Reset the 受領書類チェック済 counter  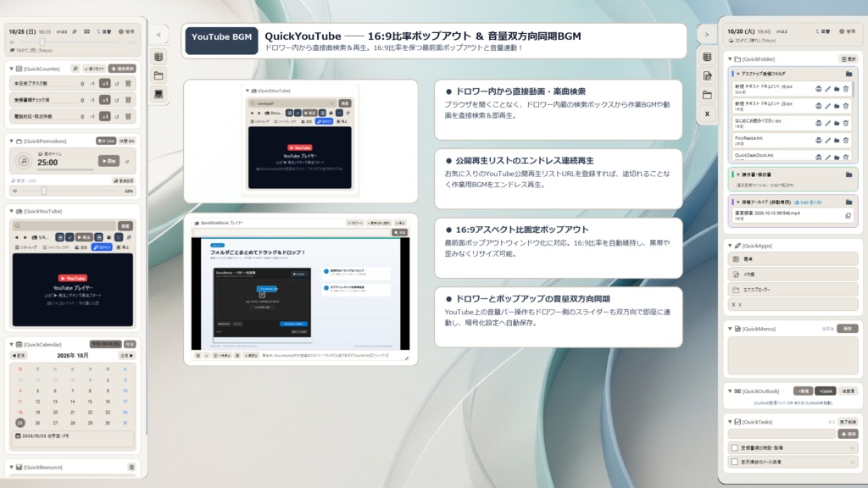(117, 100)
